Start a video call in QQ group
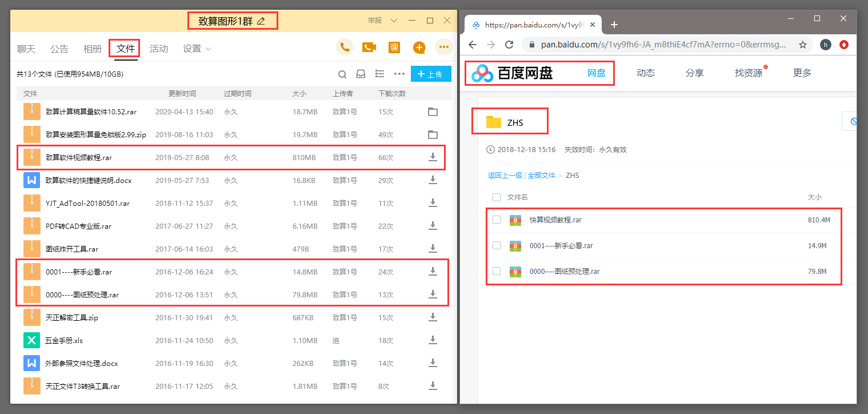 click(369, 47)
